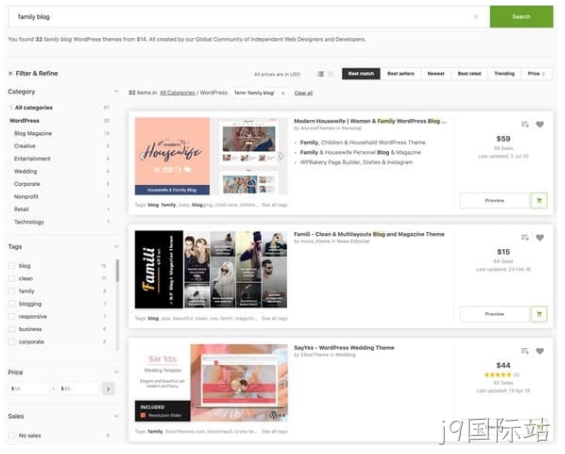Tick the family tag checkbox

[x=12, y=291]
